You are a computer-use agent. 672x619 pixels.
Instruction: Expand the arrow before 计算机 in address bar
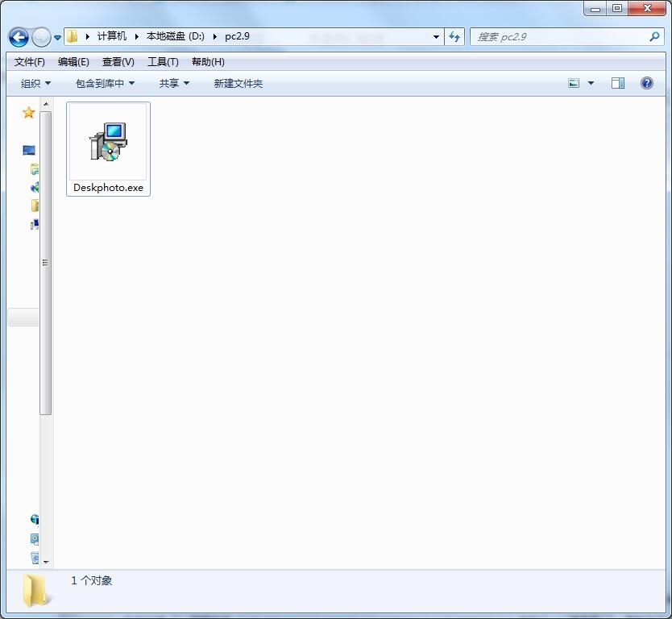[x=88, y=36]
